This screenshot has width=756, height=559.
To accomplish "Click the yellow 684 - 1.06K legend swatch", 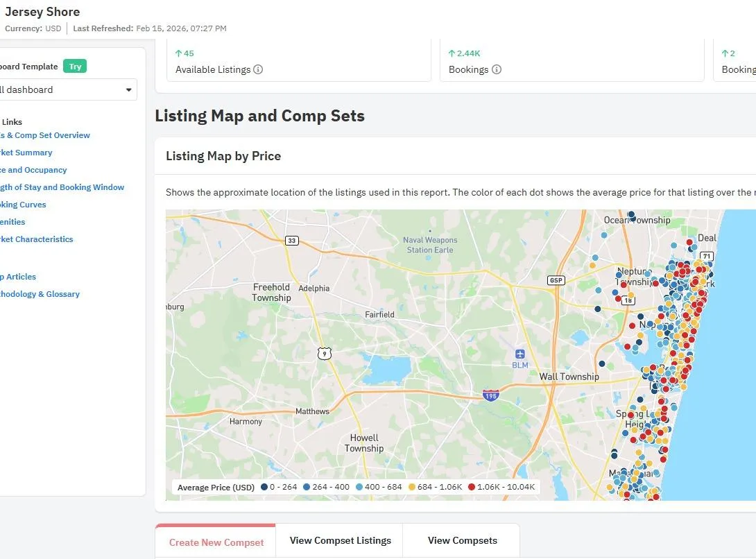I will 412,487.
